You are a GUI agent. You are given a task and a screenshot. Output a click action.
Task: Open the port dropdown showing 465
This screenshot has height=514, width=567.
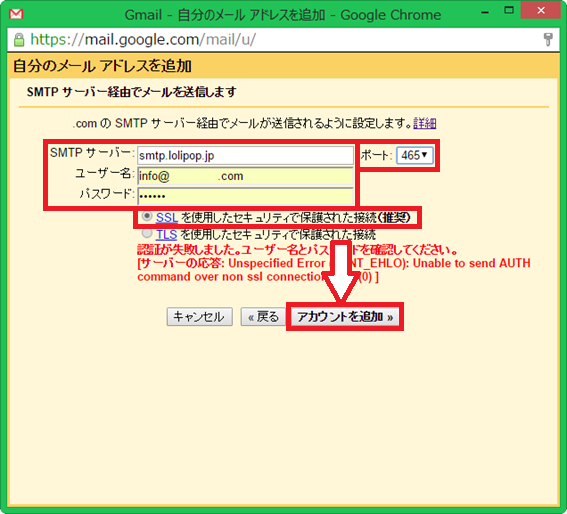(x=414, y=156)
